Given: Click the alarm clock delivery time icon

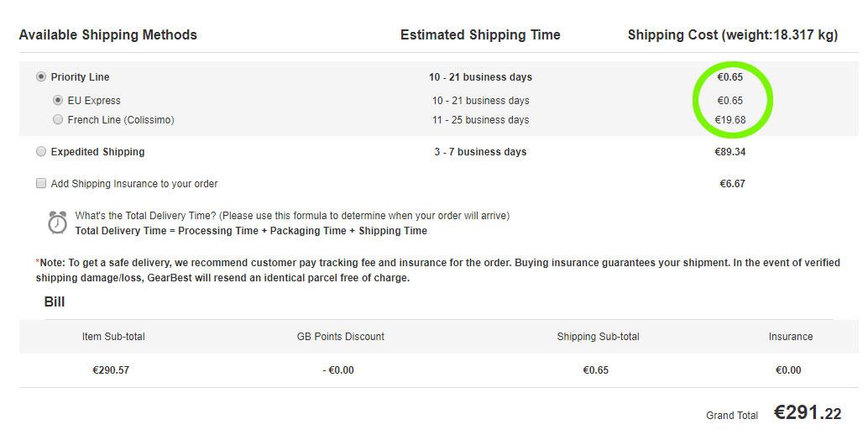Looking at the screenshot, I should point(57,223).
